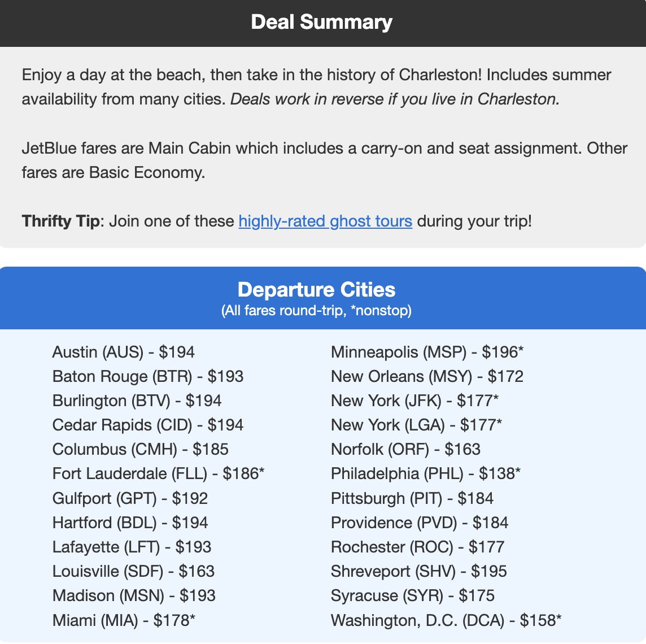Viewport: 646px width, 644px height.
Task: Choose the Syracuse (SYR) $175 entry
Action: click(413, 595)
